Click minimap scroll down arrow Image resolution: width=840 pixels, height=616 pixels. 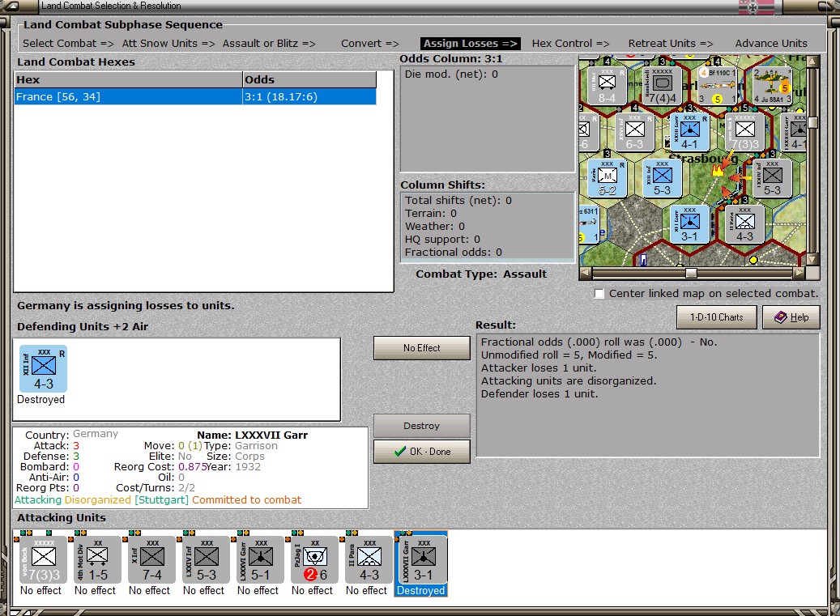[x=812, y=260]
